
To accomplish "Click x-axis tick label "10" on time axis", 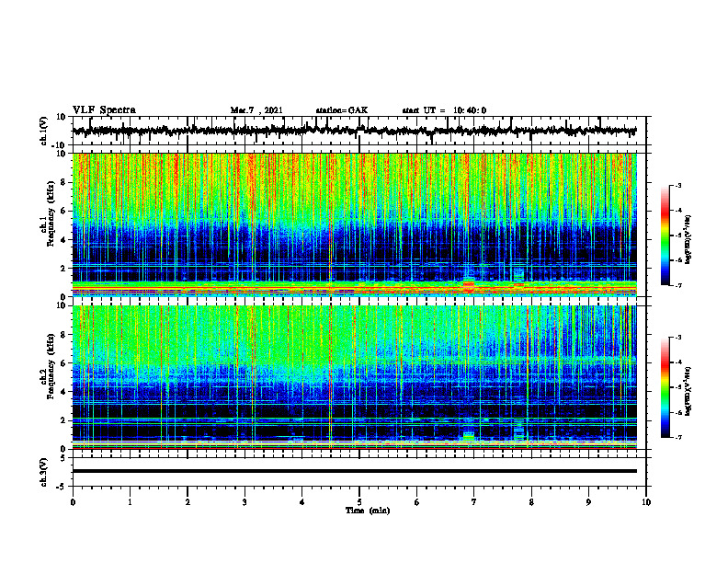I will pyautogui.click(x=646, y=502).
